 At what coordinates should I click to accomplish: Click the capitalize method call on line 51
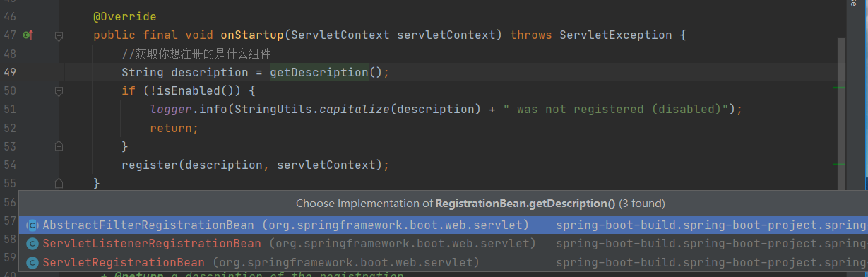[x=355, y=109]
